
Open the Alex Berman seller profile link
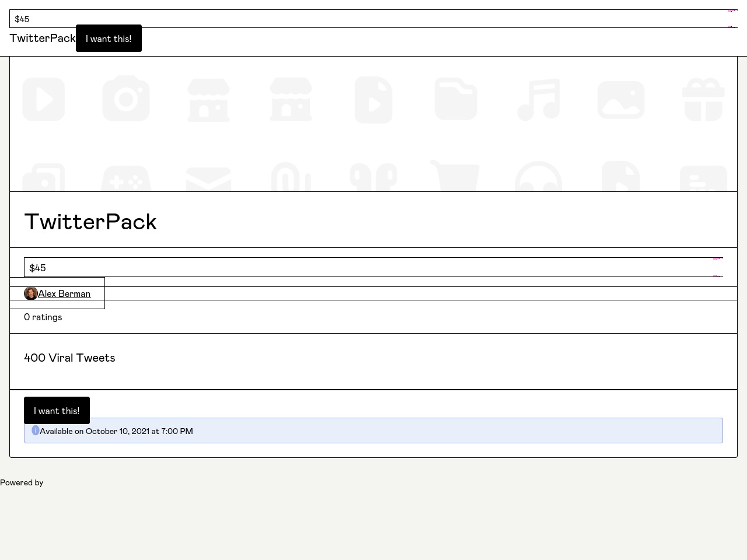[57, 293]
